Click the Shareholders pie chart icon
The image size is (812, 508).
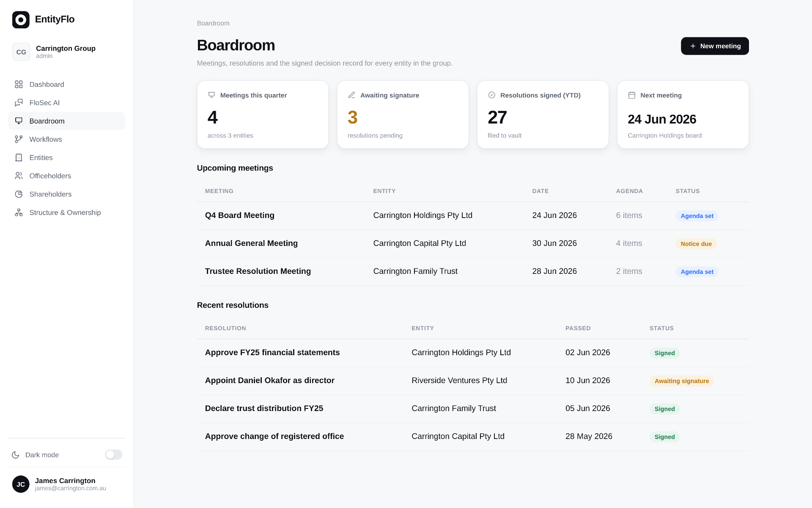pyautogui.click(x=19, y=194)
